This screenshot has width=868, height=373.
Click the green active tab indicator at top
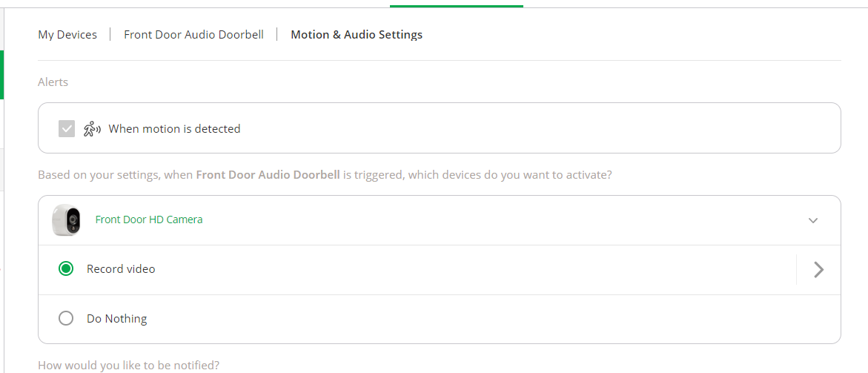coord(456,5)
